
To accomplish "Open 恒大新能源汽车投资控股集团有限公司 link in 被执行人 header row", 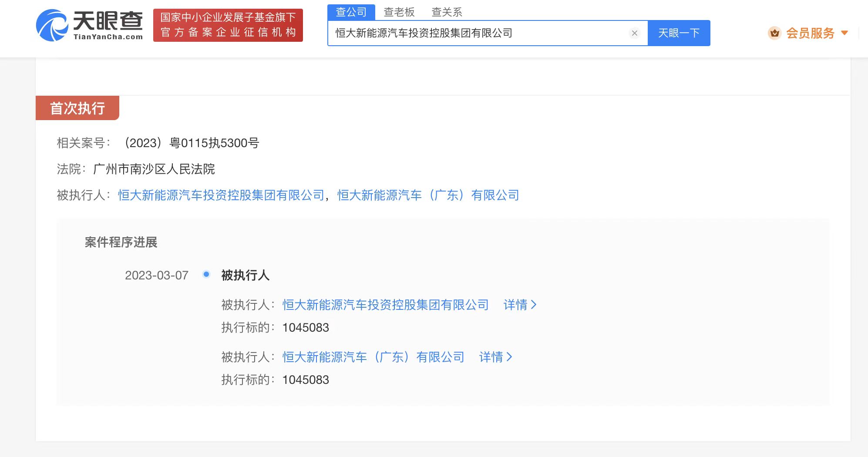I will pyautogui.click(x=221, y=195).
